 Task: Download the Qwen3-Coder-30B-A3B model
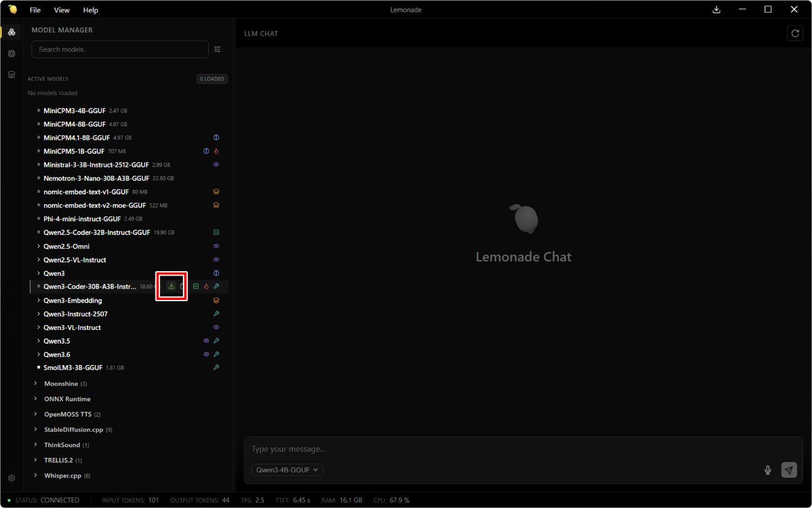click(x=171, y=286)
